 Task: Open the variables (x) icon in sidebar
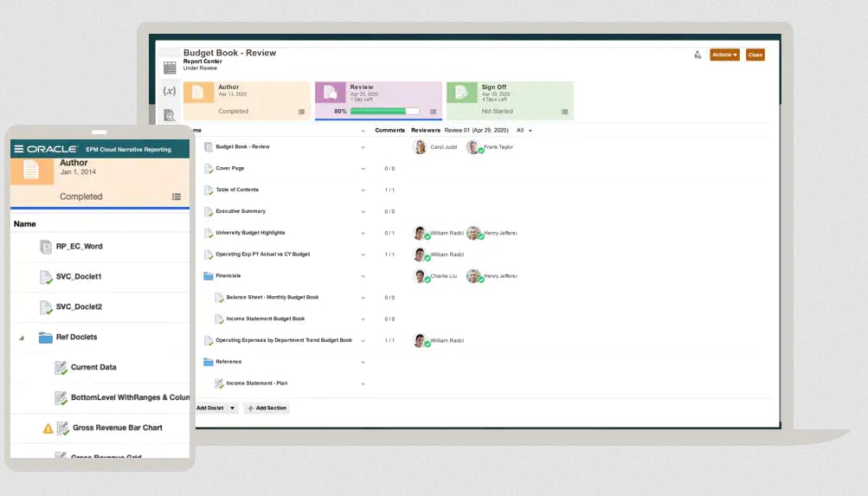pos(170,91)
